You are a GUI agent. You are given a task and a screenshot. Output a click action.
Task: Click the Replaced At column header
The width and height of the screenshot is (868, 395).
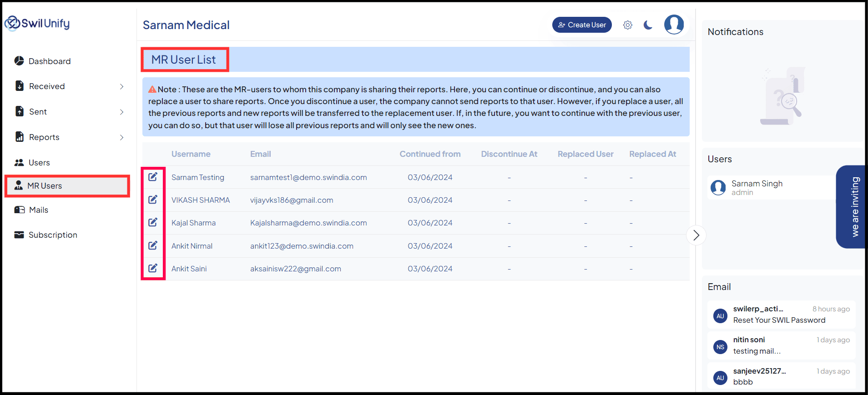(x=653, y=154)
